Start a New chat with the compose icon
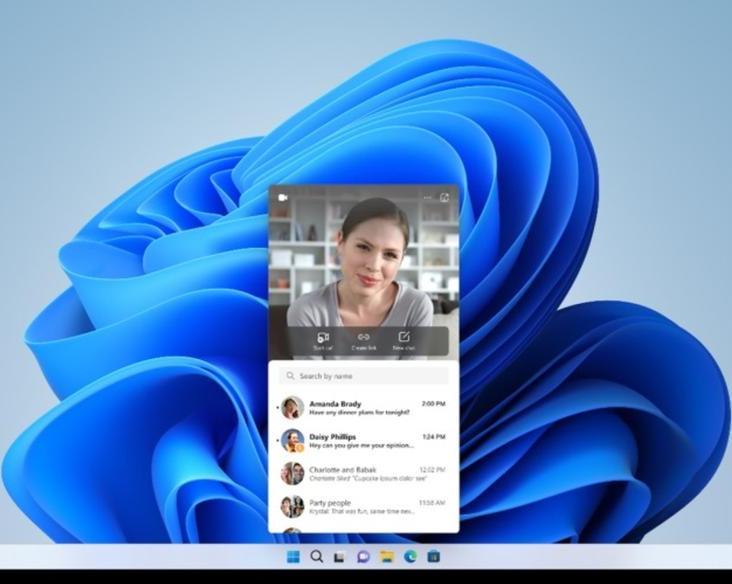The width and height of the screenshot is (732, 584). tap(404, 337)
